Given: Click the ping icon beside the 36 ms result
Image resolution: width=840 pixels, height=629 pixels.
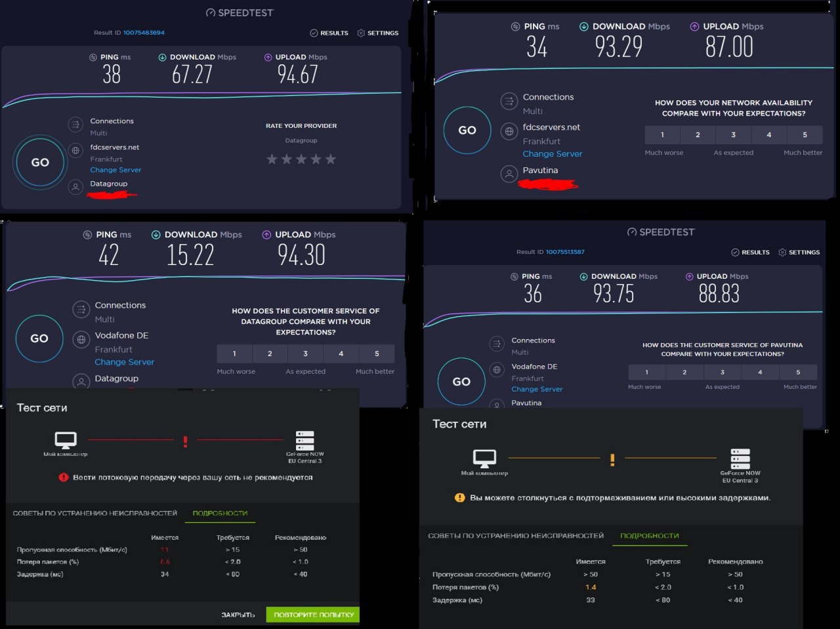Looking at the screenshot, I should click(514, 277).
